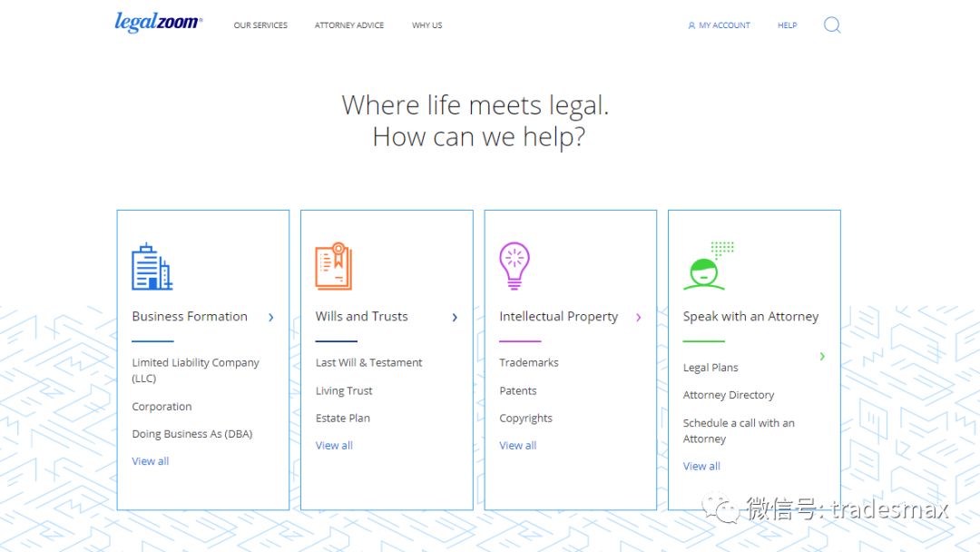Open the Attorney Advice menu
The width and height of the screenshot is (980, 552).
pos(349,25)
